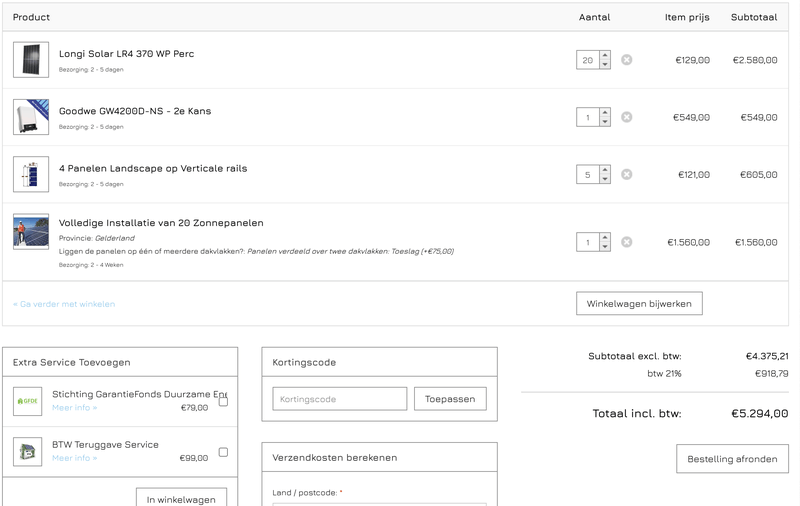Open 4 Panelen Landscape rails thumbnail

(x=31, y=174)
